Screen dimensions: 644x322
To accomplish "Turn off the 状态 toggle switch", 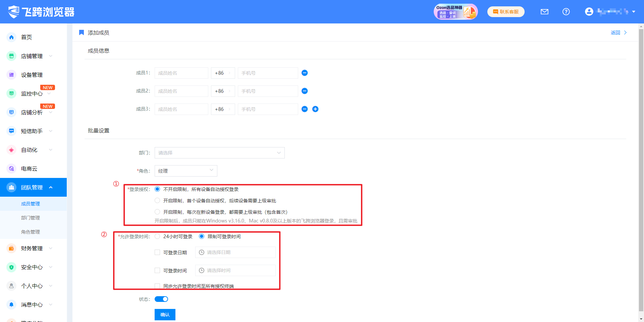I will tap(161, 299).
